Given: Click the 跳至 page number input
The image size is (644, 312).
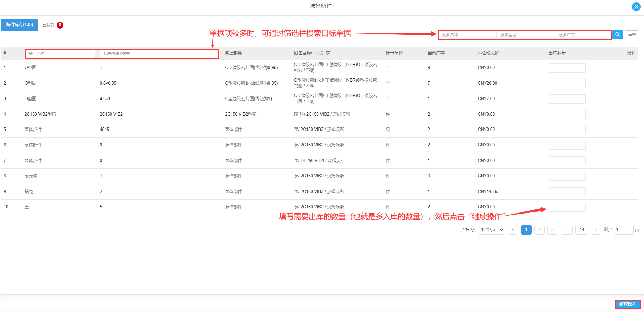Looking at the screenshot, I should coord(623,230).
